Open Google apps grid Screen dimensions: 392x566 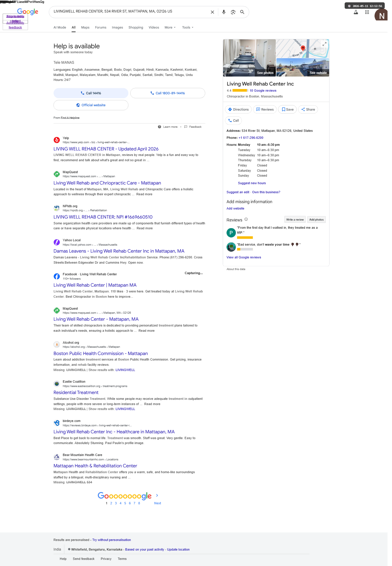pyautogui.click(x=367, y=12)
